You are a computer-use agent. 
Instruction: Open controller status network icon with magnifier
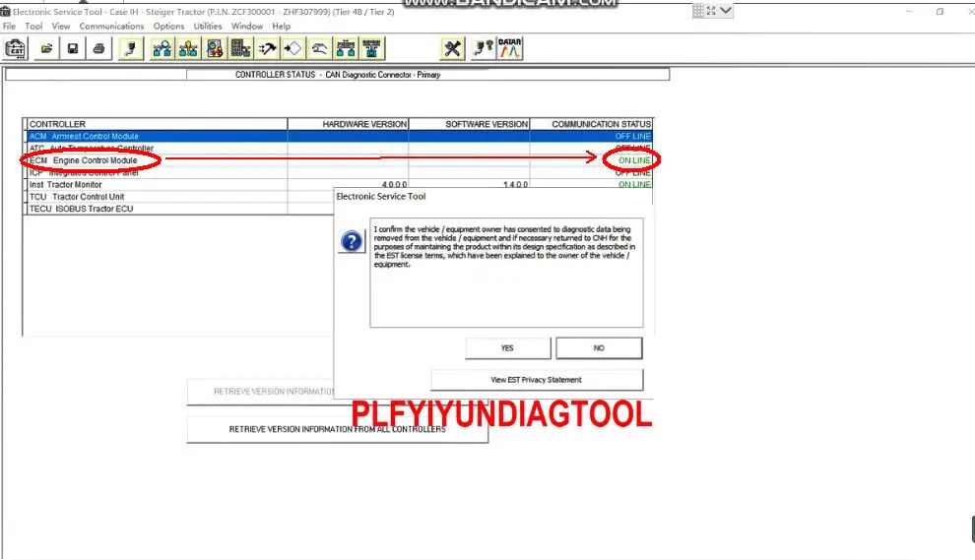162,48
